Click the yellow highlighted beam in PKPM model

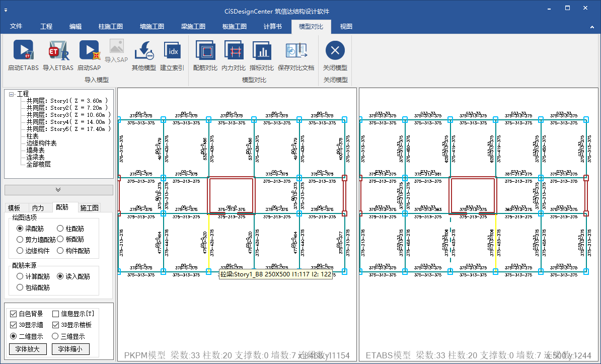(208, 242)
